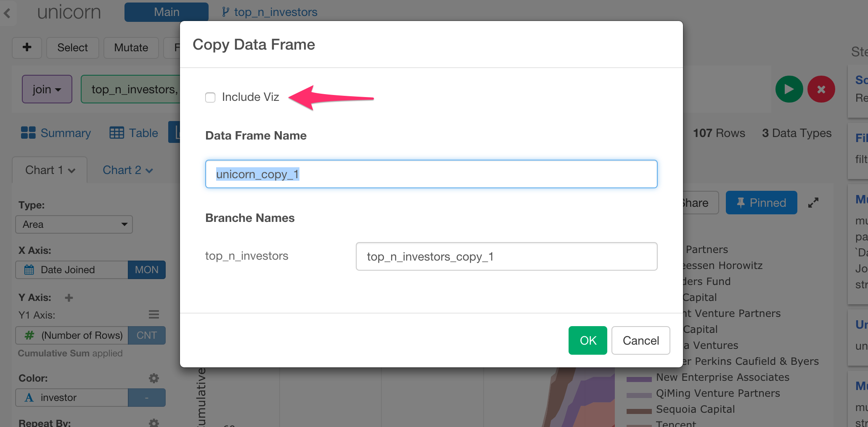868x427 pixels.
Task: Toggle off the Pinned state
Action: pos(761,203)
